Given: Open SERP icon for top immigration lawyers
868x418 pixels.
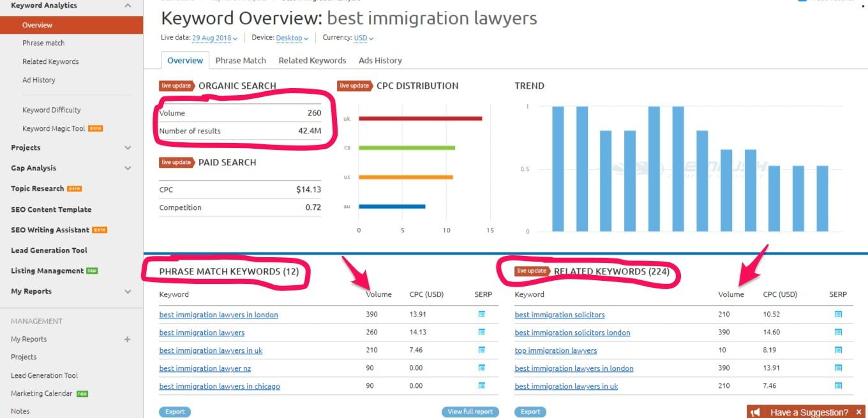Looking at the screenshot, I should (x=838, y=350).
